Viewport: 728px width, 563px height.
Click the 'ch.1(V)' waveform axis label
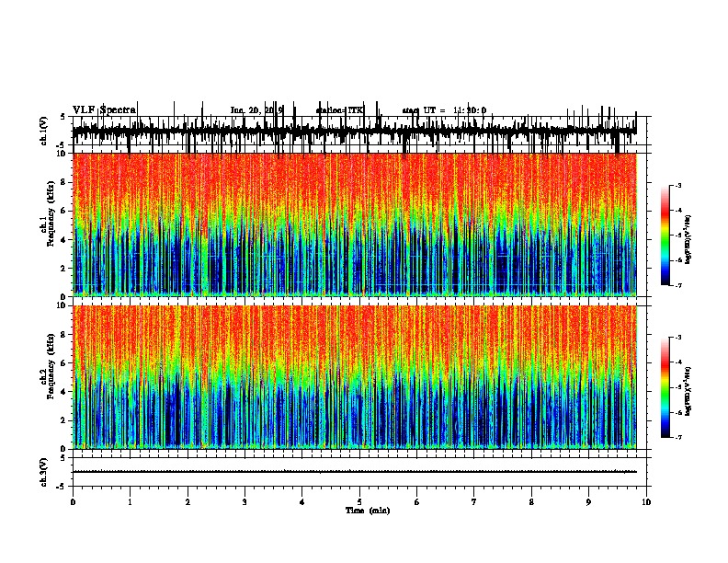click(x=43, y=131)
